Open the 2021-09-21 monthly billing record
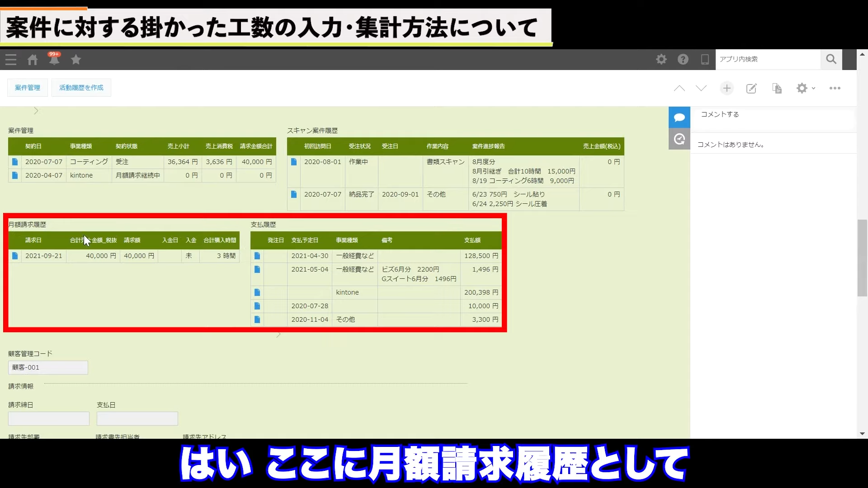Image resolution: width=868 pixels, height=488 pixels. click(15, 256)
